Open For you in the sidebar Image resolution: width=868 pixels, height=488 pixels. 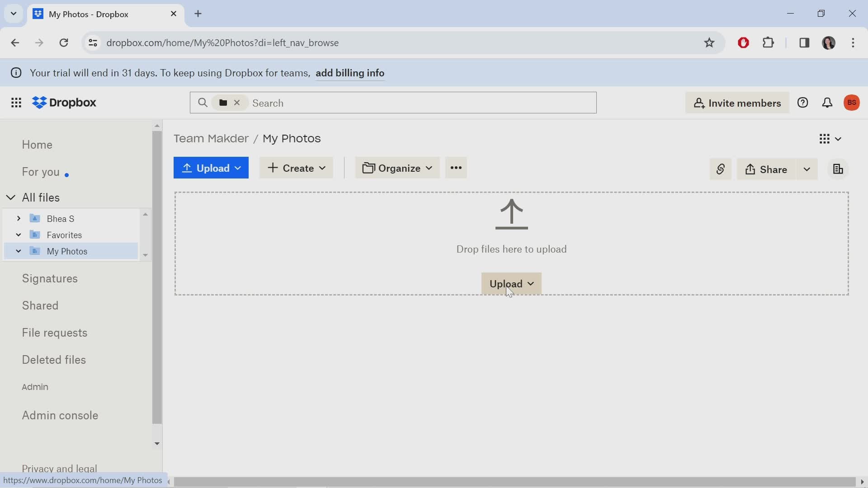(x=41, y=172)
